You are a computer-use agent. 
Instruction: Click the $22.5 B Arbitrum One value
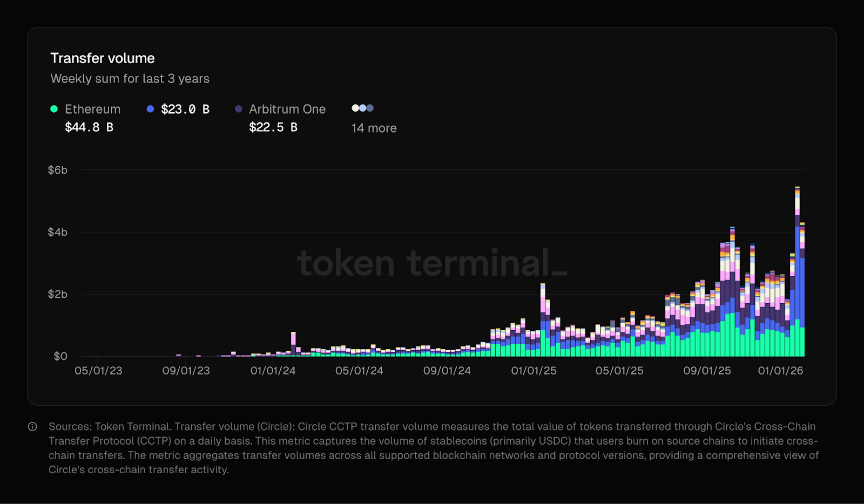click(273, 127)
